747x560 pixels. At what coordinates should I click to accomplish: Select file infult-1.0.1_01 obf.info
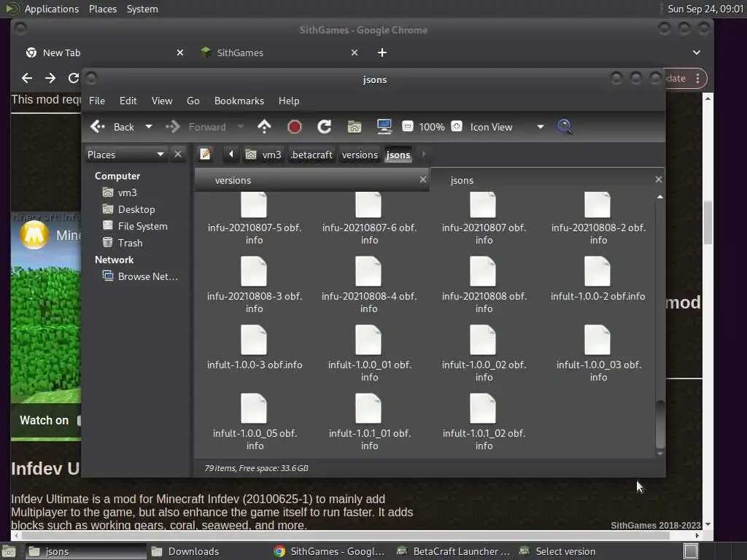coord(369,423)
